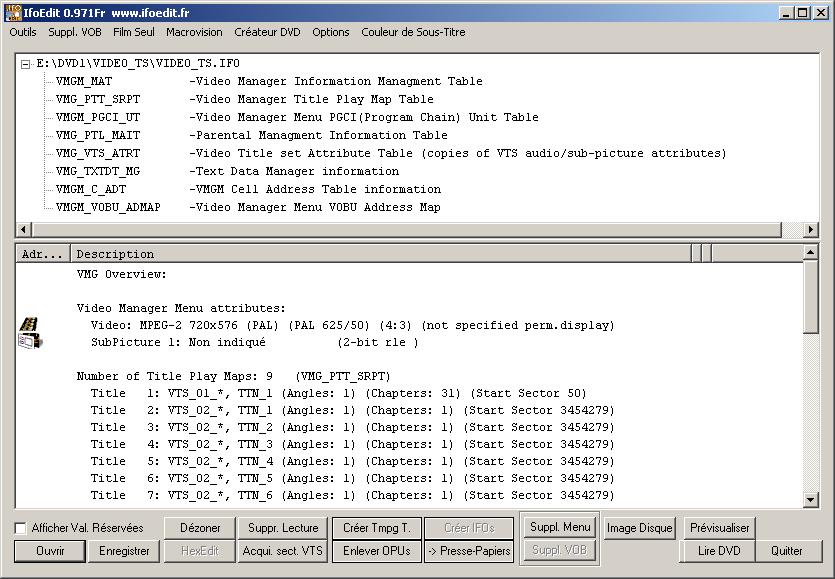
Task: Click the subpicture icon beside SubPicture line
Action: [30, 342]
